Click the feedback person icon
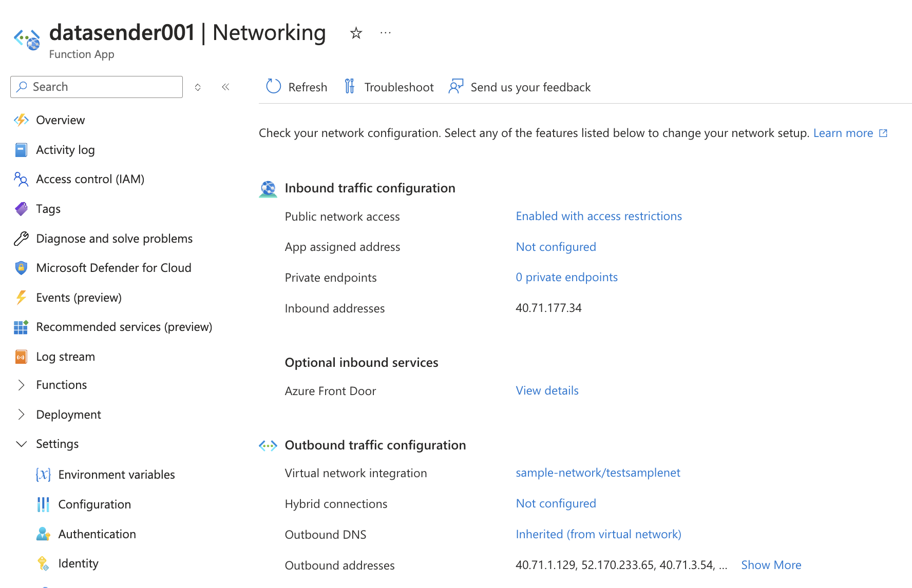This screenshot has height=588, width=912. pos(456,86)
